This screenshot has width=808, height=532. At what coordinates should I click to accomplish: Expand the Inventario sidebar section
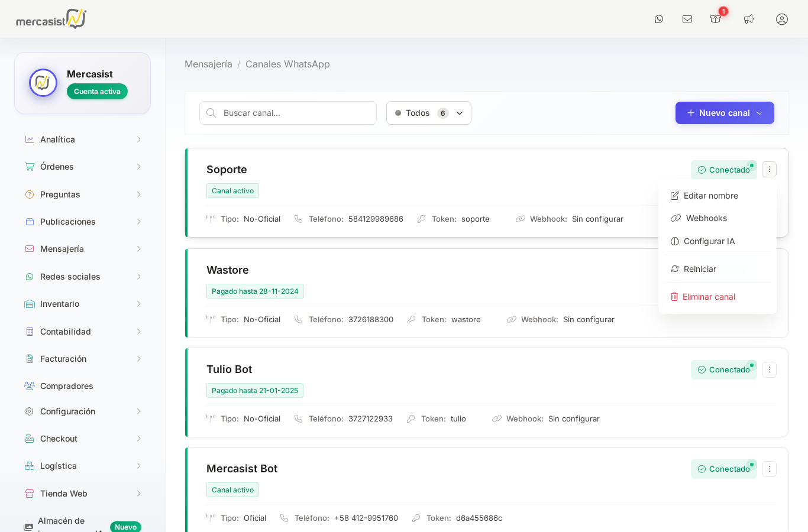coord(83,304)
